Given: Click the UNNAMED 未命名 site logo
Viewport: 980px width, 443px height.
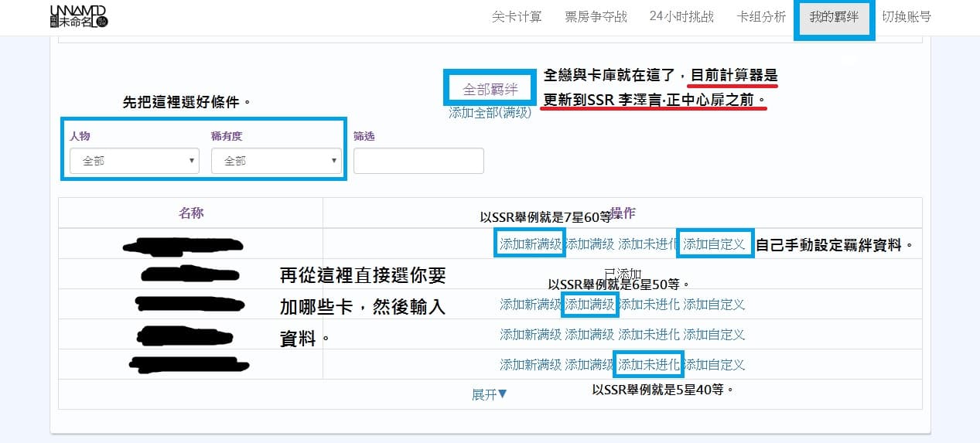Looking at the screenshot, I should tap(78, 17).
